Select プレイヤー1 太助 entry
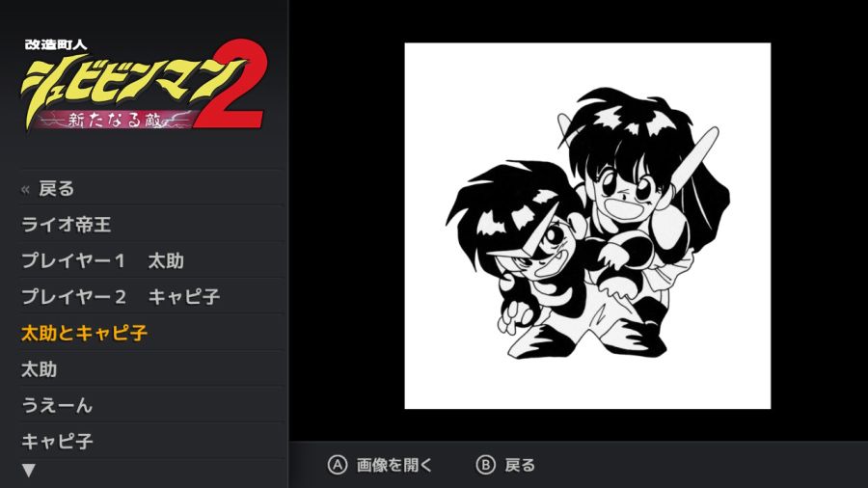Viewport: 868px width, 488px height. [151, 260]
